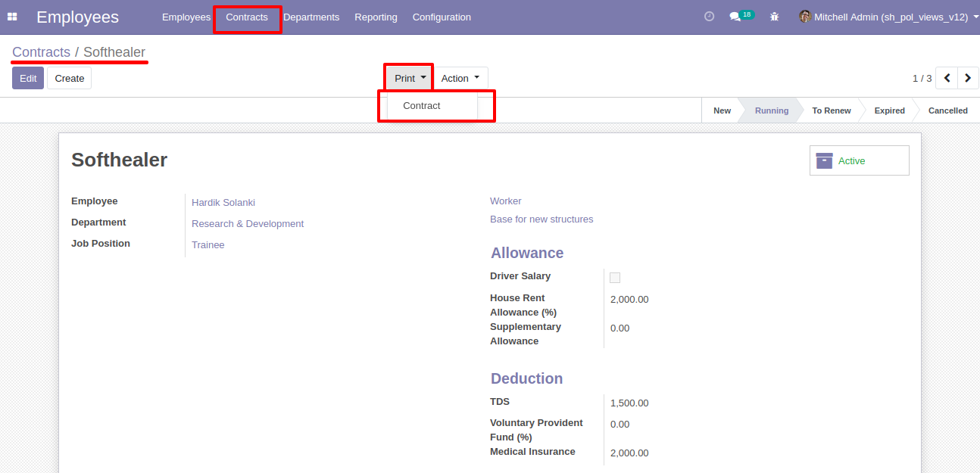The image size is (980, 473).
Task: Click the Active archive box icon
Action: point(824,160)
